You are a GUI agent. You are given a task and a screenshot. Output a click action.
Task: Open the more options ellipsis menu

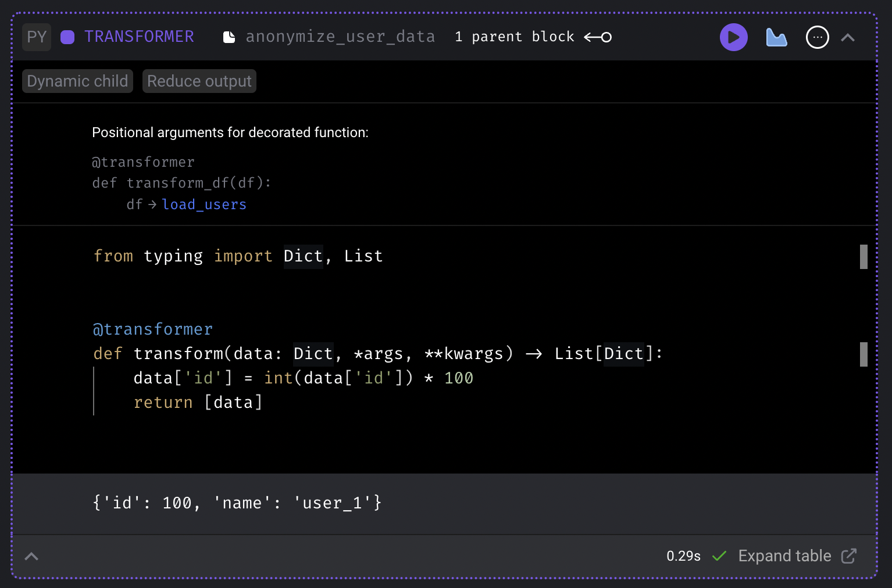(x=817, y=37)
